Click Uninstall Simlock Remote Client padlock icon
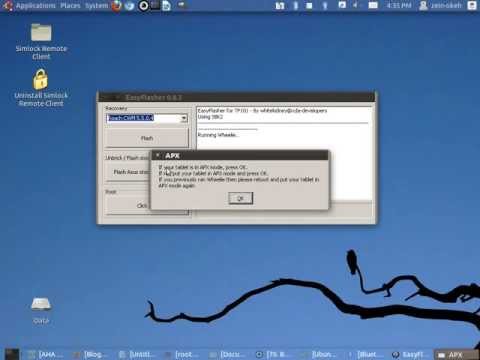The width and height of the screenshot is (480, 360). tap(40, 79)
